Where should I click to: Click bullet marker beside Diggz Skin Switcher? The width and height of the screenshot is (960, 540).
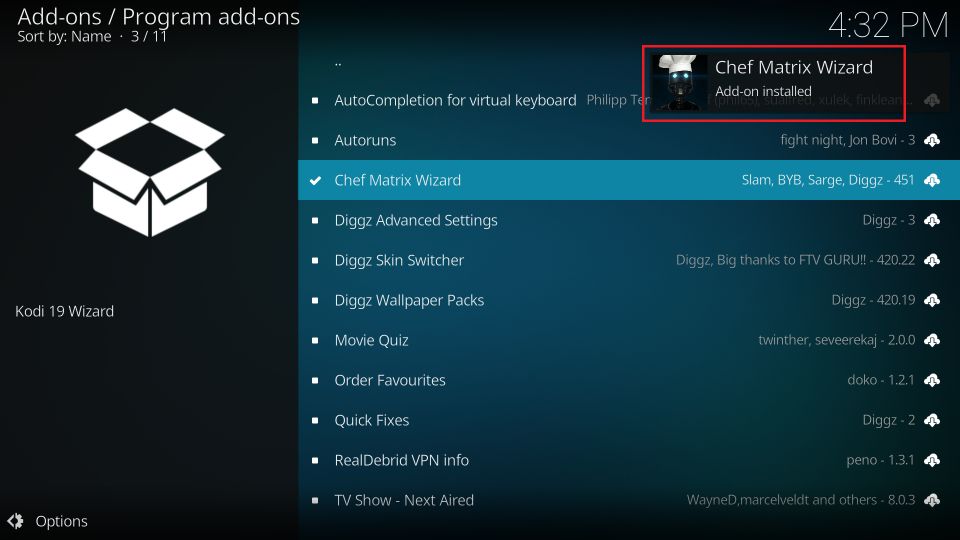pos(315,260)
